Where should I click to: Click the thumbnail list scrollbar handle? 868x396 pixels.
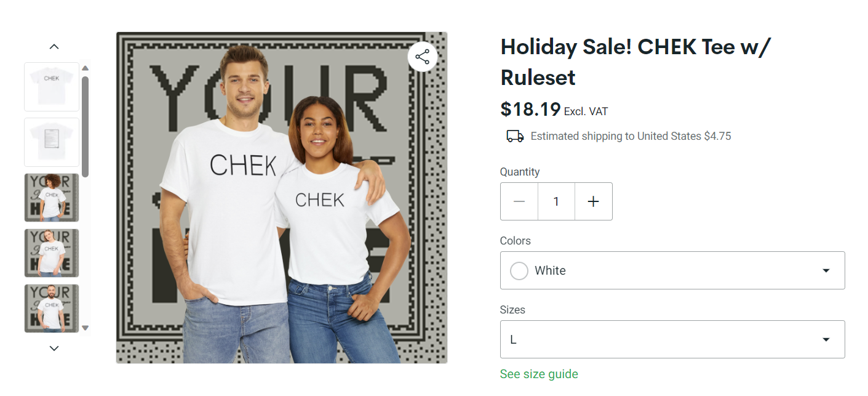[x=86, y=126]
